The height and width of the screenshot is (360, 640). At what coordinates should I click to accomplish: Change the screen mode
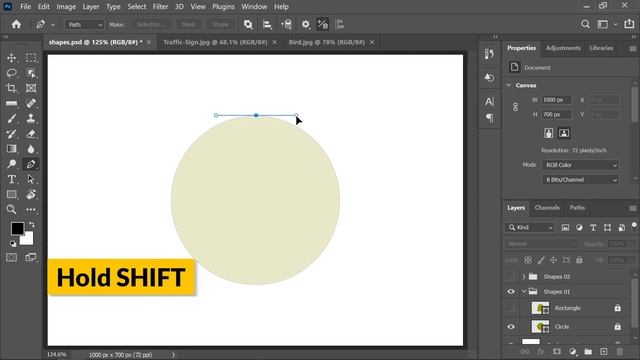[31, 257]
